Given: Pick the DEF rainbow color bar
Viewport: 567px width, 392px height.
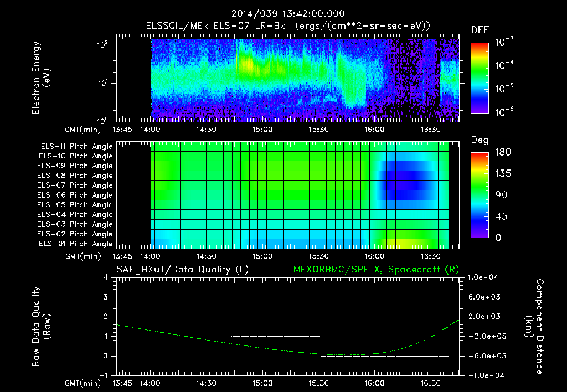Looking at the screenshot, I should click(480, 78).
